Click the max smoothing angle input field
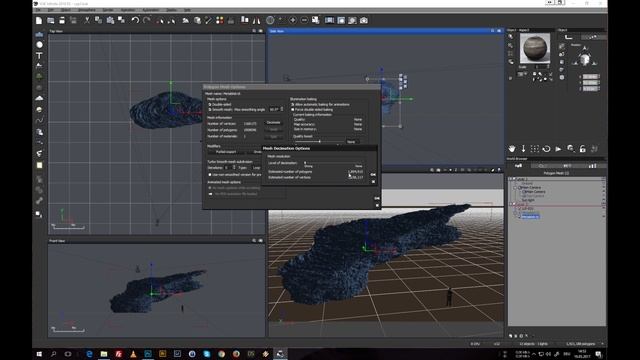Image resolution: width=640 pixels, height=360 pixels. pos(274,109)
